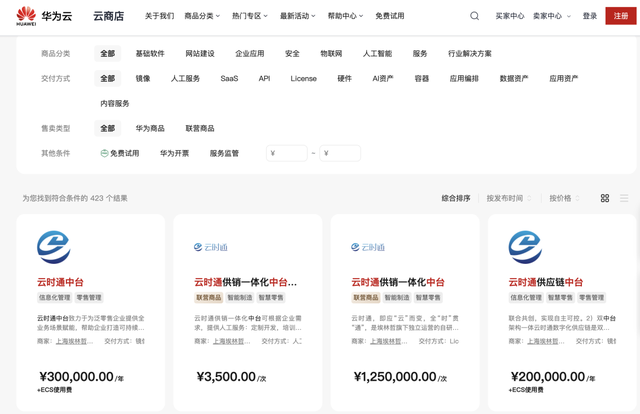Filter by 联营商品 sale type
640x414 pixels.
[x=200, y=128]
